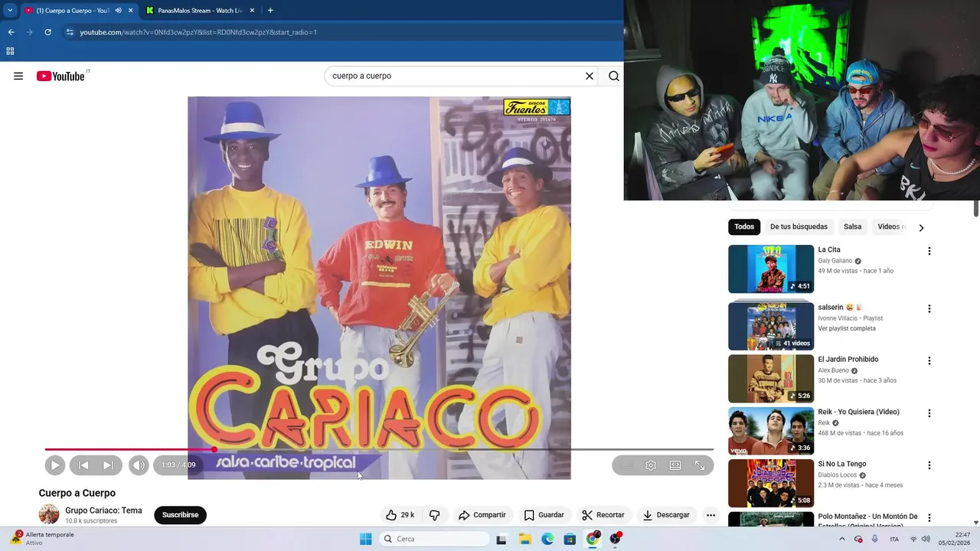Open player settings gear
The width and height of the screenshot is (980, 551).
coord(651,465)
